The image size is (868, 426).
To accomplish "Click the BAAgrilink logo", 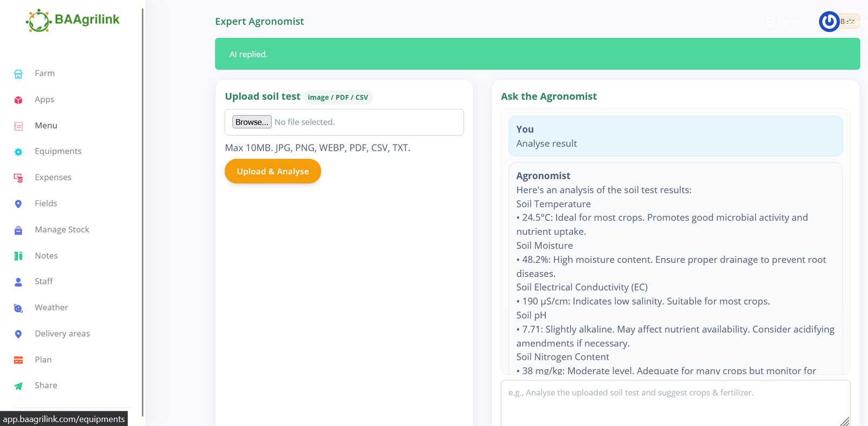I will pyautogui.click(x=72, y=20).
